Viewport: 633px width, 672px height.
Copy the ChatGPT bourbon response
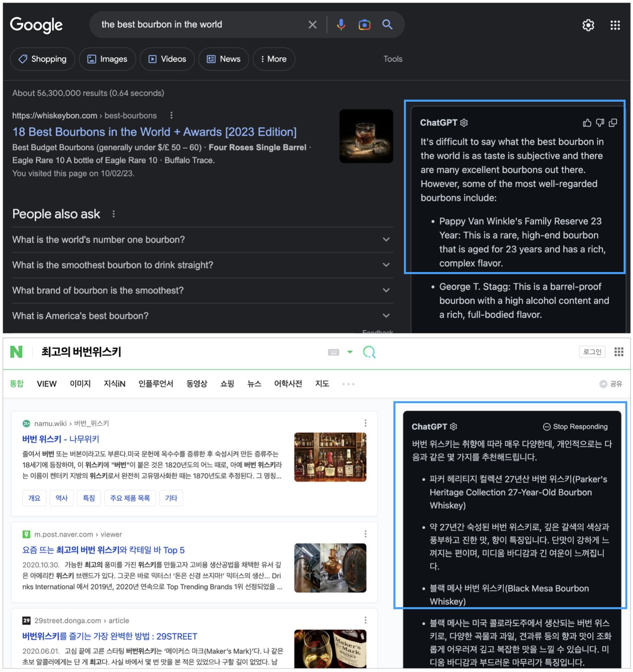(613, 122)
